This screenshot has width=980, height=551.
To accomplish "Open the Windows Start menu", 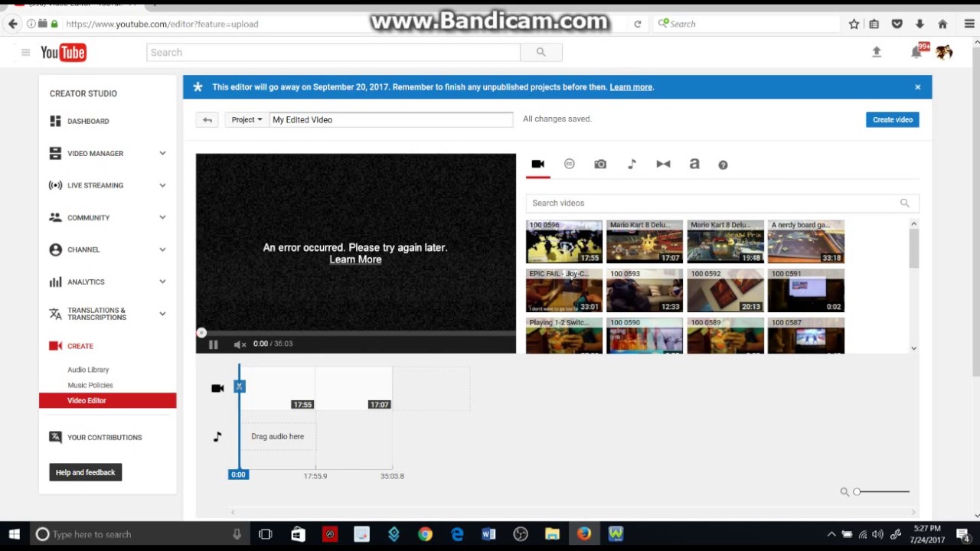I will 14,534.
